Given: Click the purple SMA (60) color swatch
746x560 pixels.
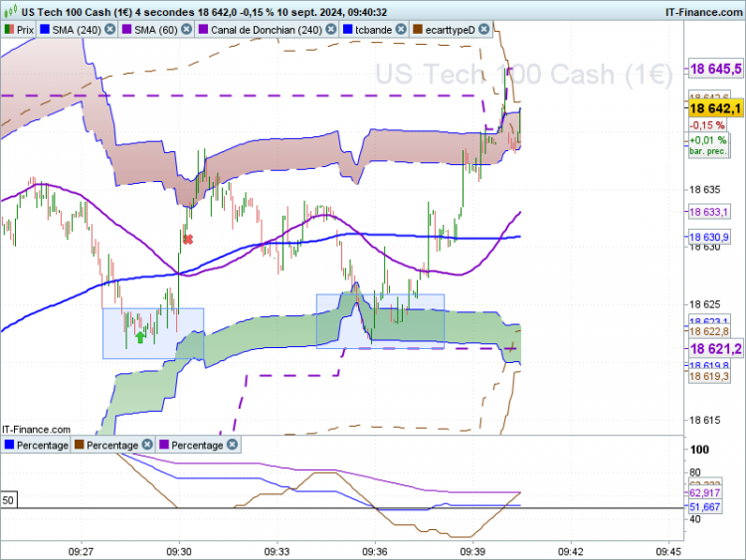Looking at the screenshot, I should coord(126,30).
